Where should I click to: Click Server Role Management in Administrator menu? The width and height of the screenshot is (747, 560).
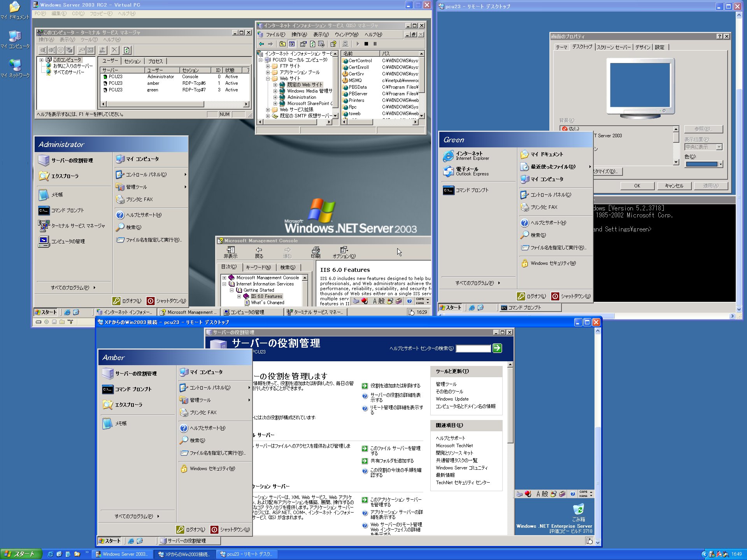(66, 161)
